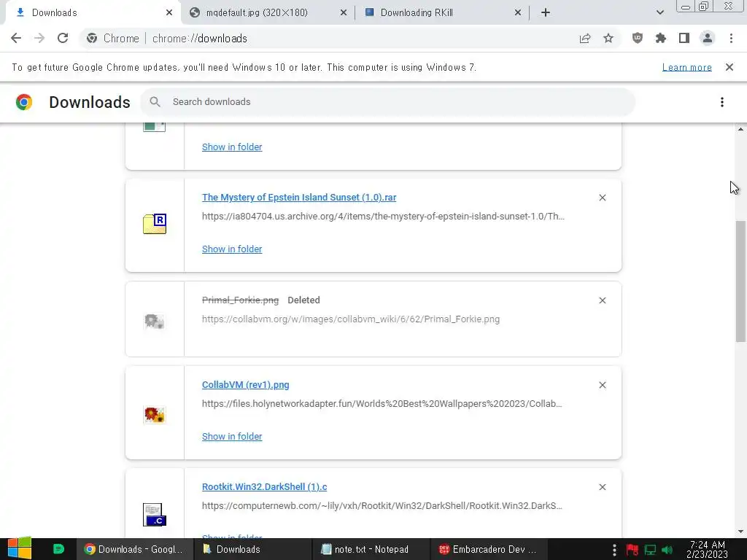
Task: Share this page via the share icon
Action: tap(585, 38)
